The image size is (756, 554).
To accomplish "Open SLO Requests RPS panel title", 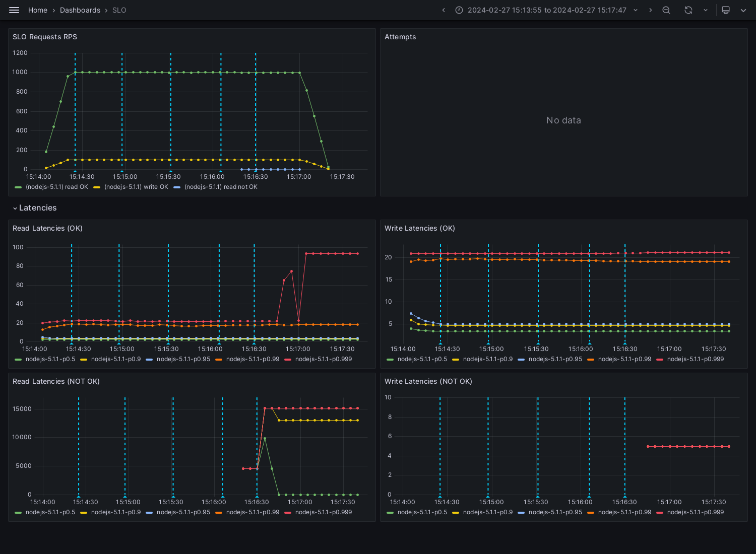I will pyautogui.click(x=45, y=37).
